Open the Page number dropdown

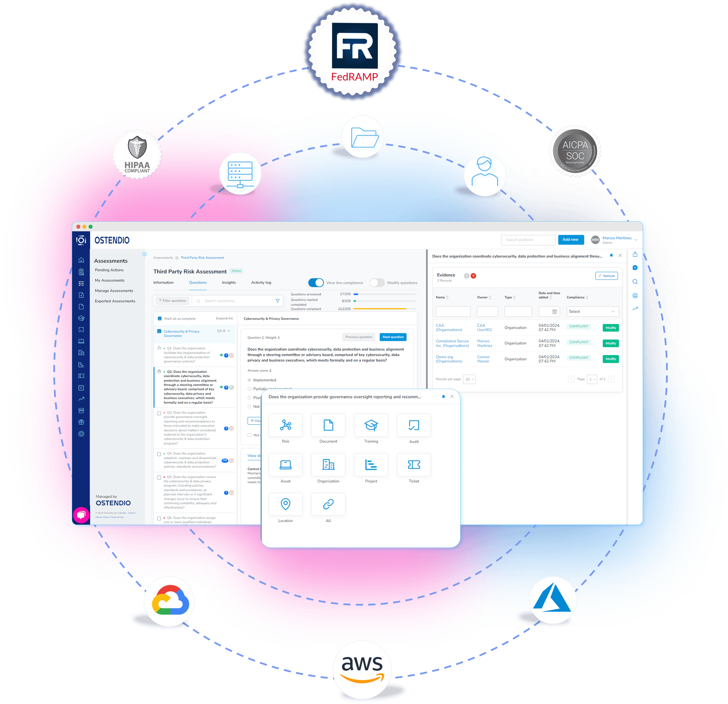592,379
